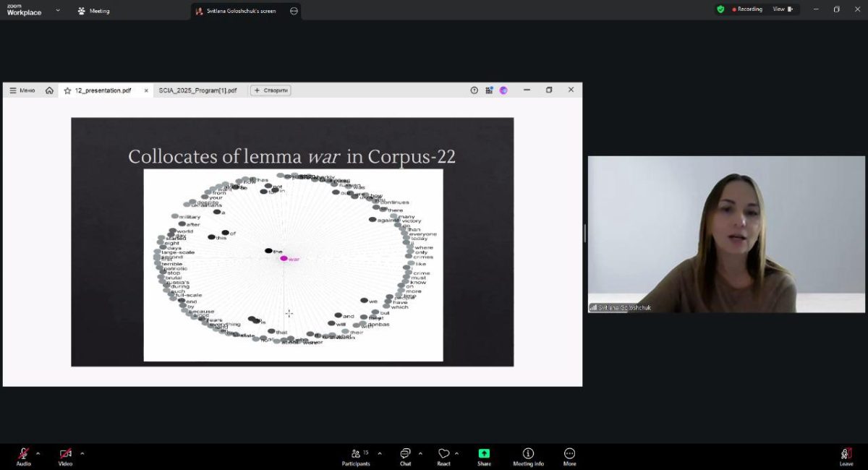Image resolution: width=868 pixels, height=470 pixels.
Task: Unmute the Audio microphone
Action: [23, 456]
